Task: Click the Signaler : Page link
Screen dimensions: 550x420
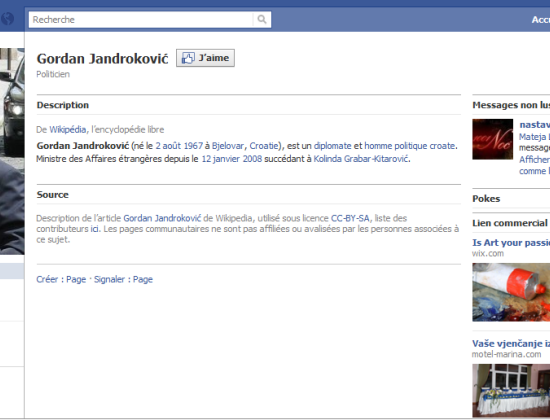Action: click(123, 279)
